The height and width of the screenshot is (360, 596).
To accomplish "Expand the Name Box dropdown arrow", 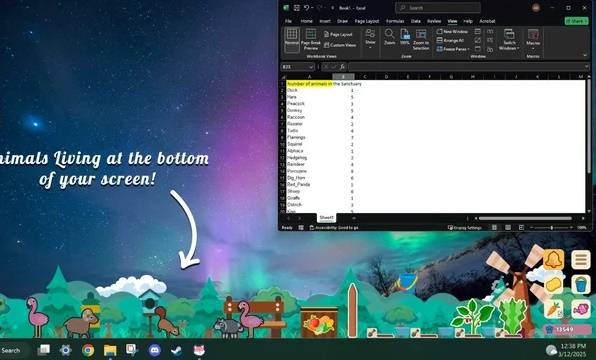I will [311, 67].
